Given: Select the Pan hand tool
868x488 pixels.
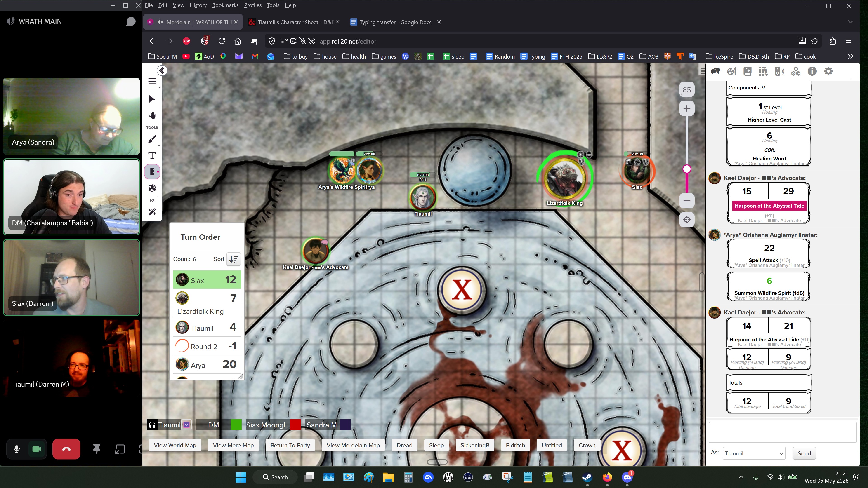Looking at the screenshot, I should 152,115.
